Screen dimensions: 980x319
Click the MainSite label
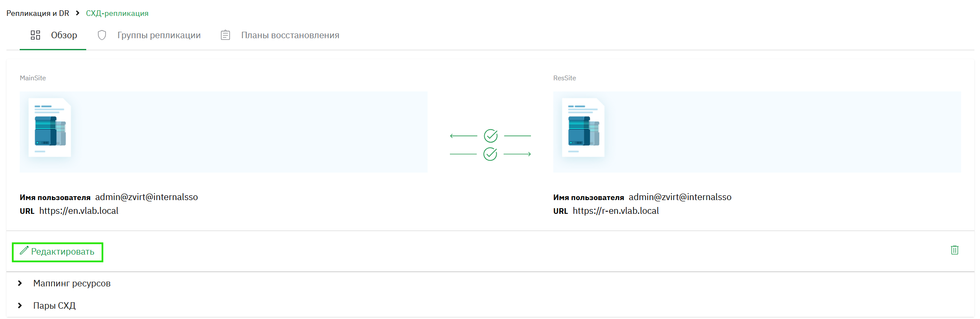(33, 78)
